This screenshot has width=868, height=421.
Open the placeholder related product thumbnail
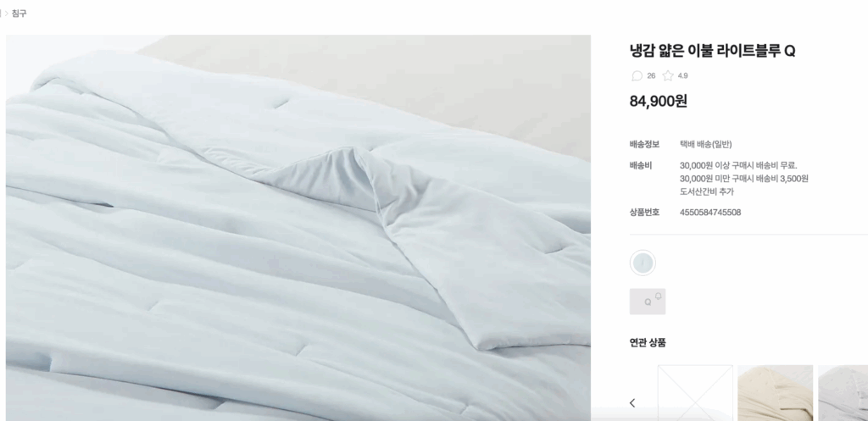click(695, 393)
